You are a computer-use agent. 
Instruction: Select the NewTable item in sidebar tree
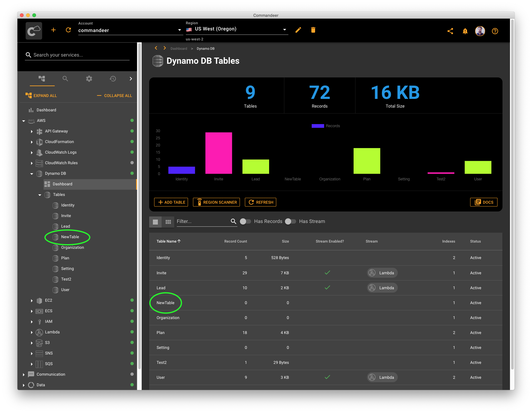click(x=70, y=237)
